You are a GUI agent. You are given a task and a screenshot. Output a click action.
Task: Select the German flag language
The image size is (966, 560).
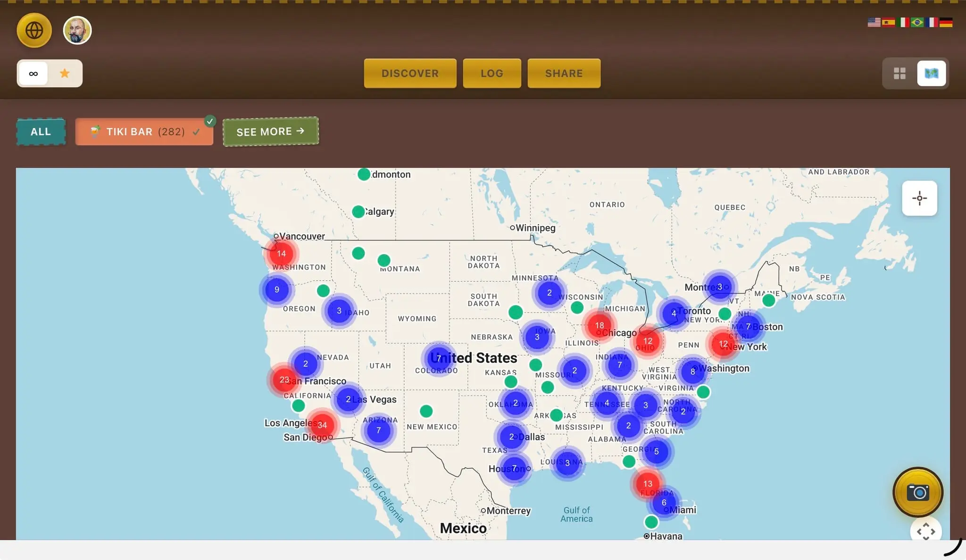coord(946,22)
